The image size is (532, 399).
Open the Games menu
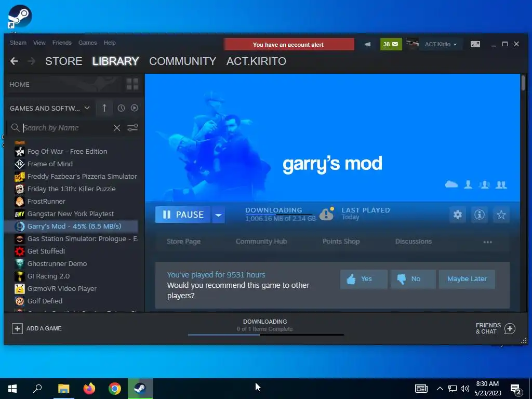(87, 43)
